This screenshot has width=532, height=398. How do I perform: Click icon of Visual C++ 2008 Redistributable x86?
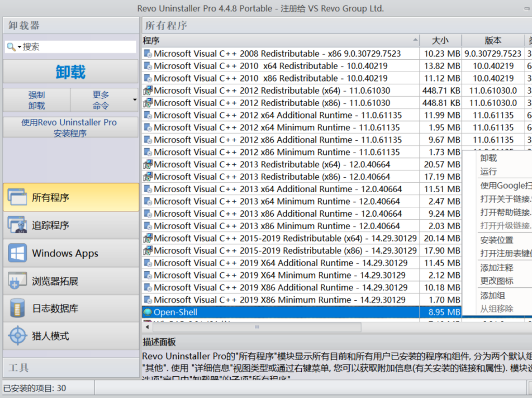pyautogui.click(x=148, y=54)
